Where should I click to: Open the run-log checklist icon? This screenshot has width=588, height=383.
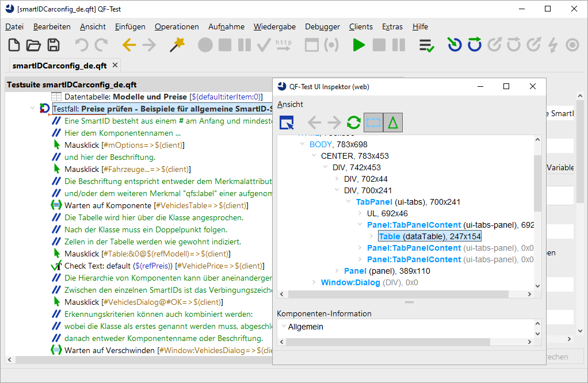tap(427, 45)
